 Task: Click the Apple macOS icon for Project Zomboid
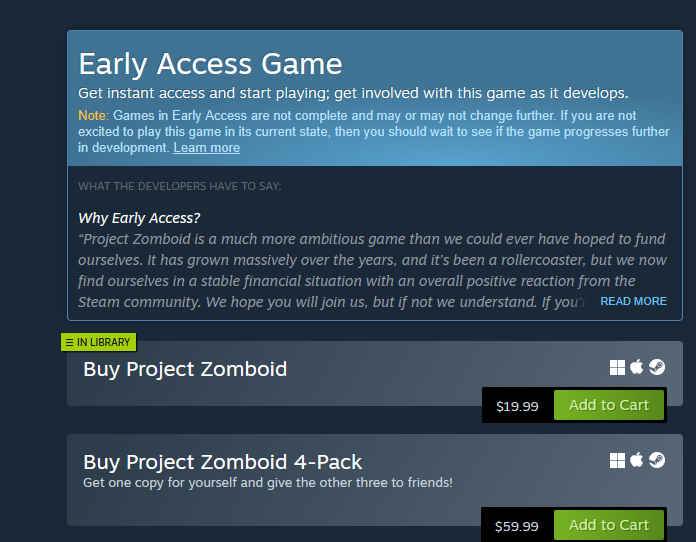[637, 367]
